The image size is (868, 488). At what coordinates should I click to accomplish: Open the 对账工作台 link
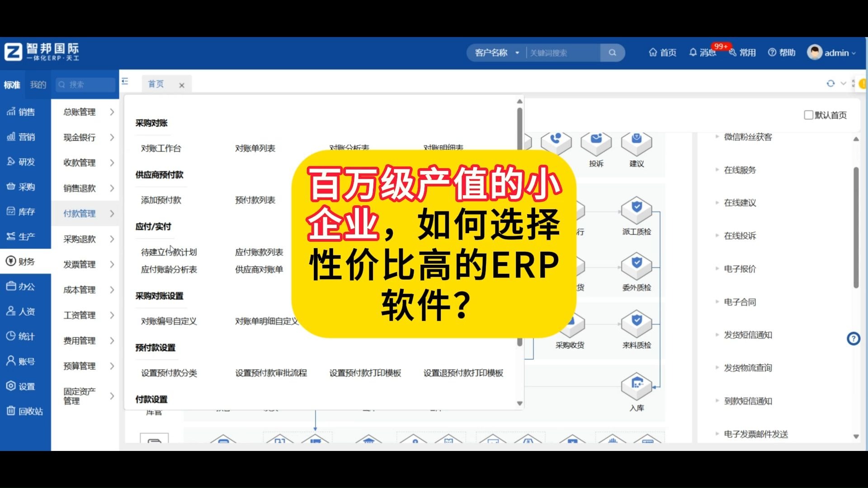(x=160, y=148)
